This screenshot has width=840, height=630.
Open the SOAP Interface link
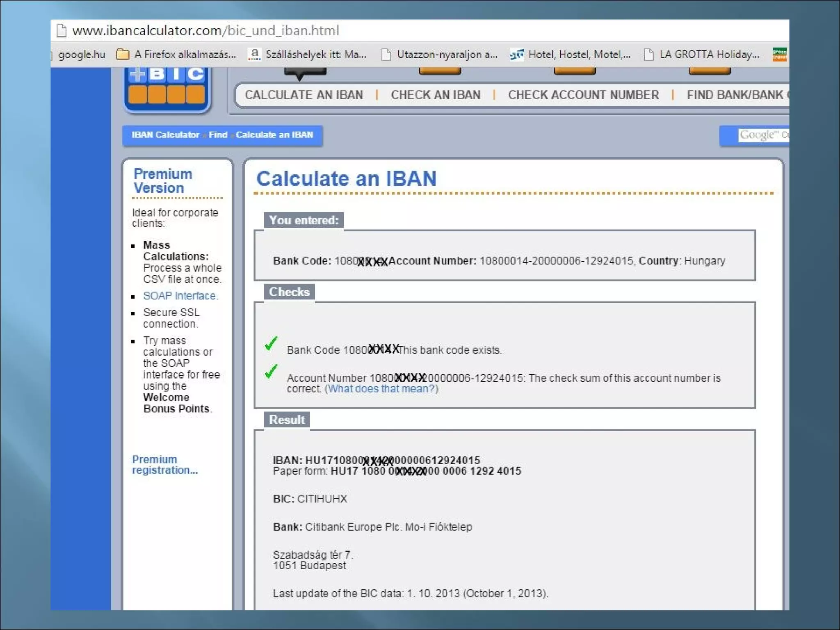(180, 296)
